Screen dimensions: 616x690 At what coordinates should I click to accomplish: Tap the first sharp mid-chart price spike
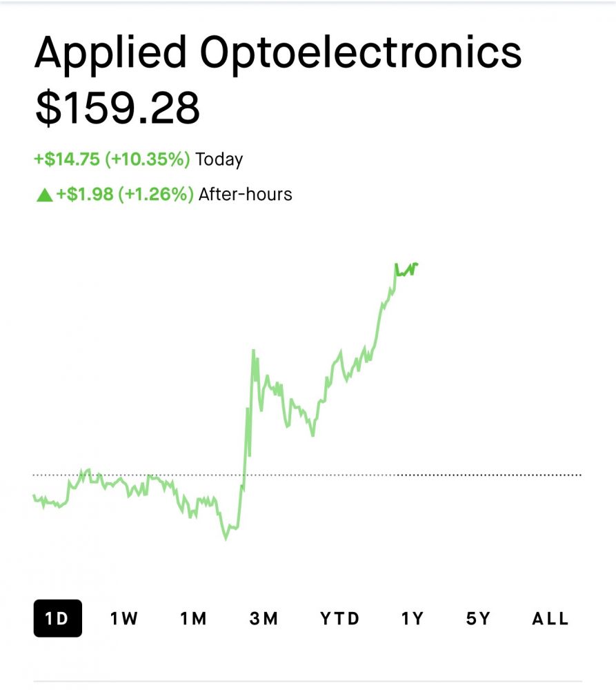coord(253,352)
